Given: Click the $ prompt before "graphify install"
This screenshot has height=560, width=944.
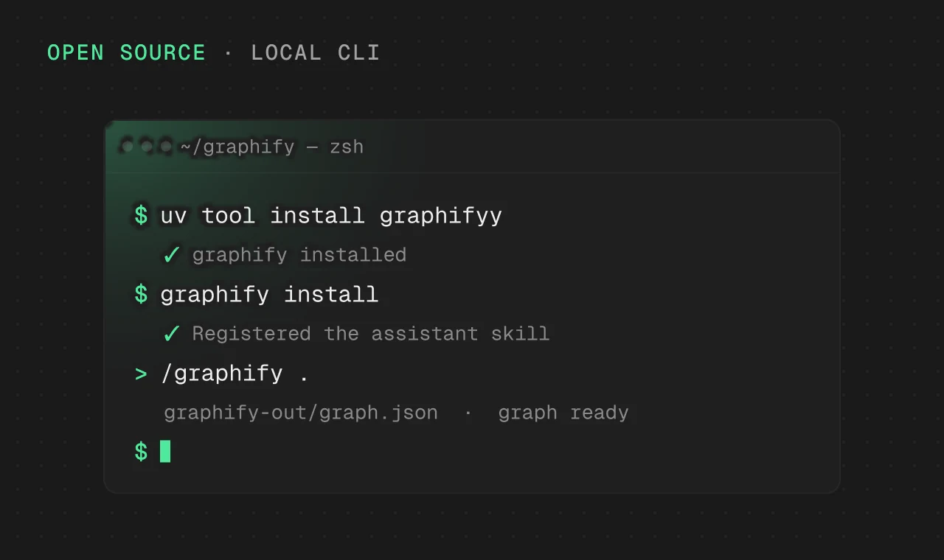Looking at the screenshot, I should (x=141, y=295).
